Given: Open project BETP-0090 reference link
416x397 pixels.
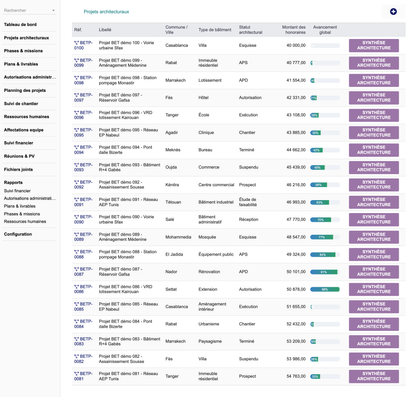Looking at the screenshot, I should click(x=83, y=219).
